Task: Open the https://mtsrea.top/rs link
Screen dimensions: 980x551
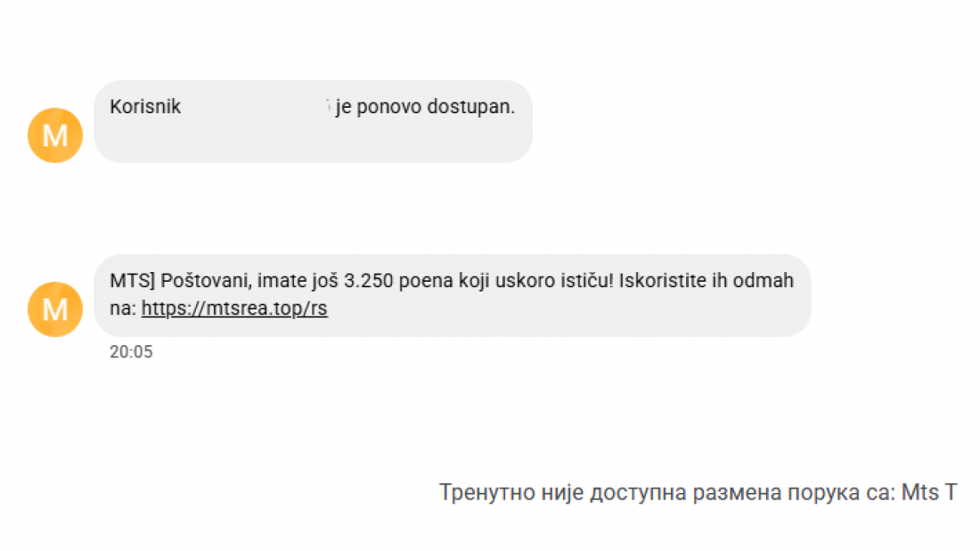Action: 234,308
